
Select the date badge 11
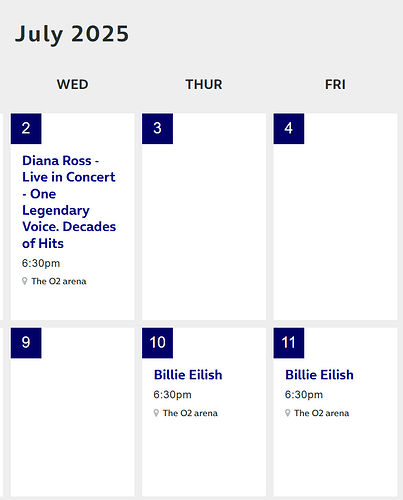pyautogui.click(x=289, y=343)
